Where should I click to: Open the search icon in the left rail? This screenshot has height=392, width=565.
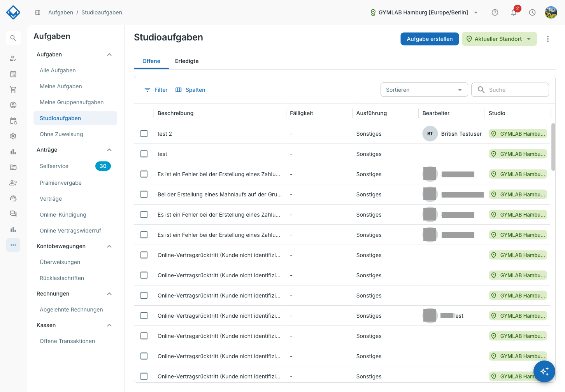[x=13, y=38]
